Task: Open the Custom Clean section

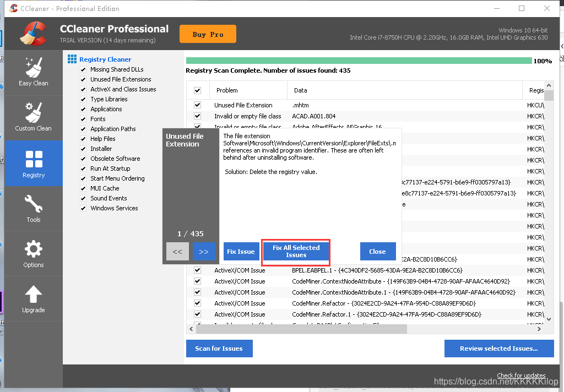Action: 34,117
